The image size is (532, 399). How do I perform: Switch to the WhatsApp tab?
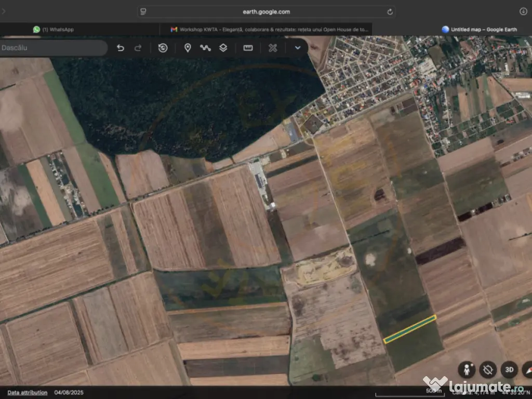(54, 30)
